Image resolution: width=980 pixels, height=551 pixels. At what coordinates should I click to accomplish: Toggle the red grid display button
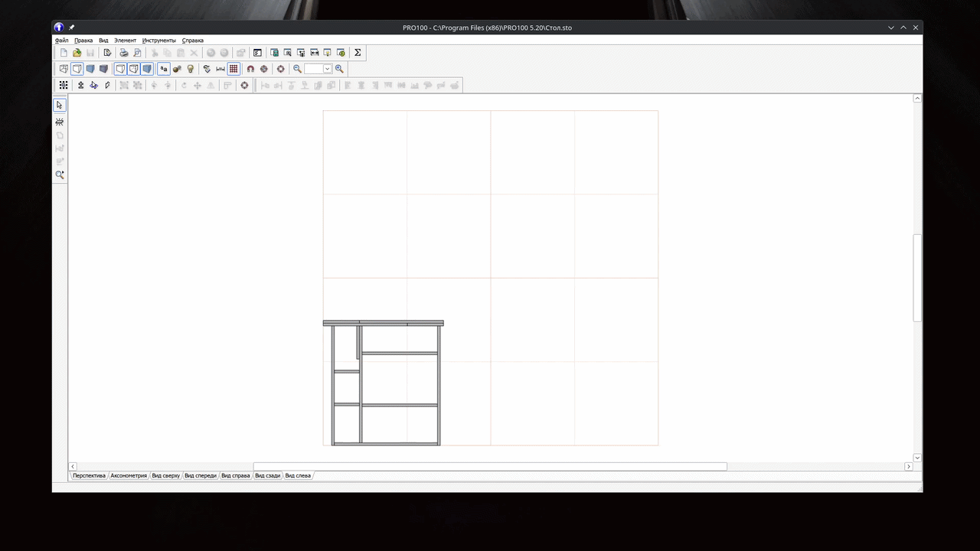click(234, 69)
